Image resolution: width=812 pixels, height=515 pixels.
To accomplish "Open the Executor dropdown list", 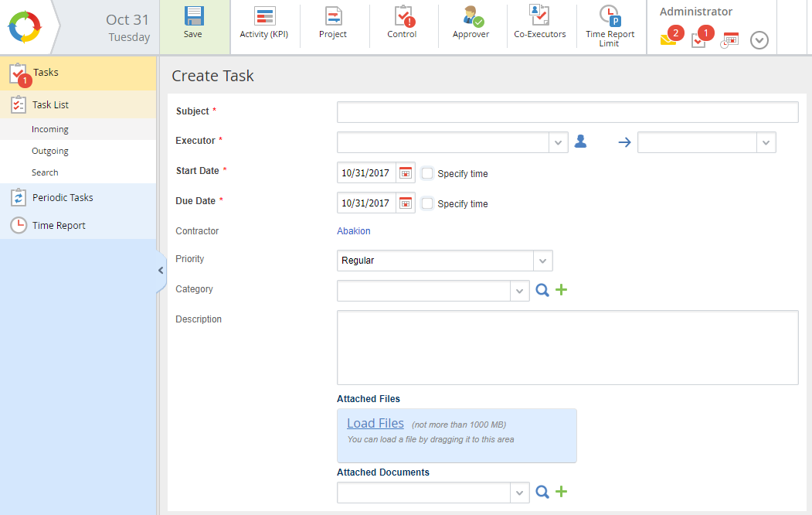I will (559, 142).
